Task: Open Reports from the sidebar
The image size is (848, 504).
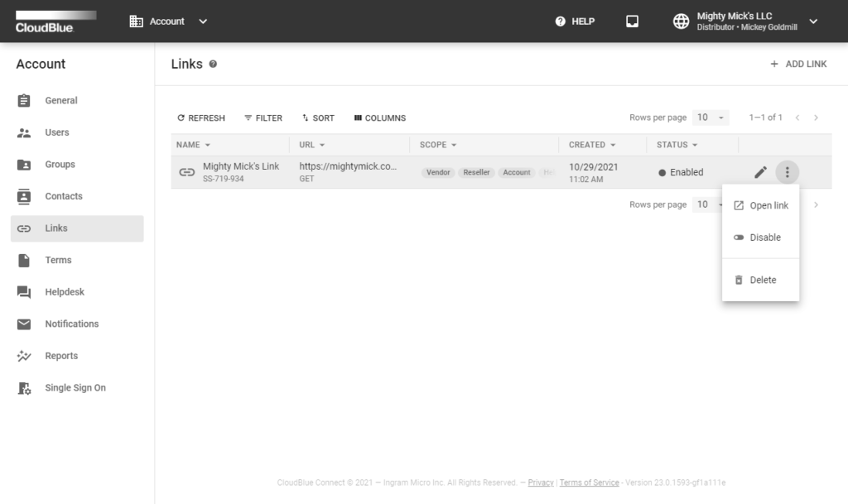Action: click(x=61, y=356)
